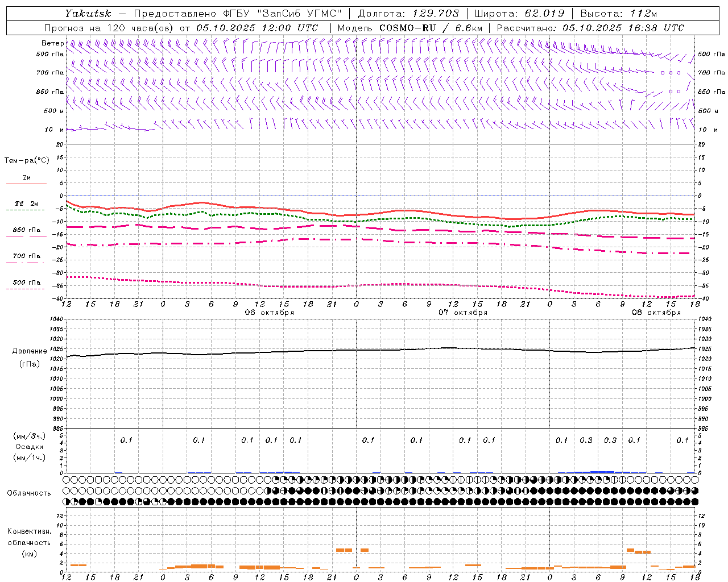Click the "(км)" unit label
728x582 pixels.
click(29, 554)
